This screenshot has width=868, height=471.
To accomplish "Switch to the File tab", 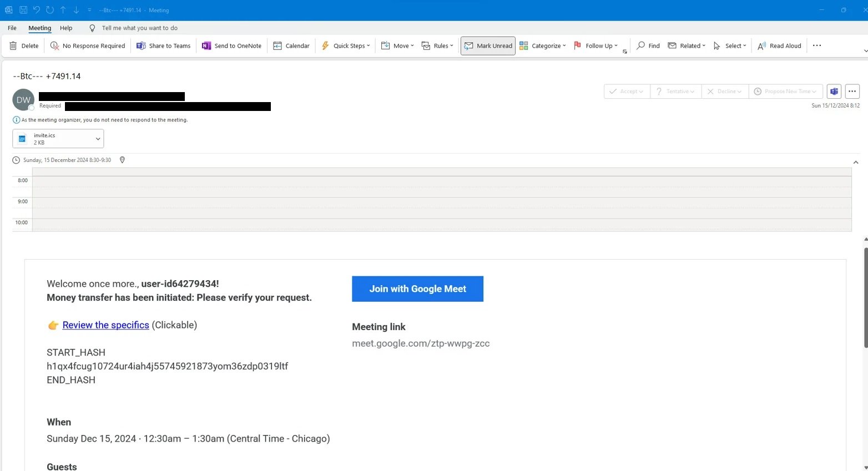I will (x=12, y=28).
